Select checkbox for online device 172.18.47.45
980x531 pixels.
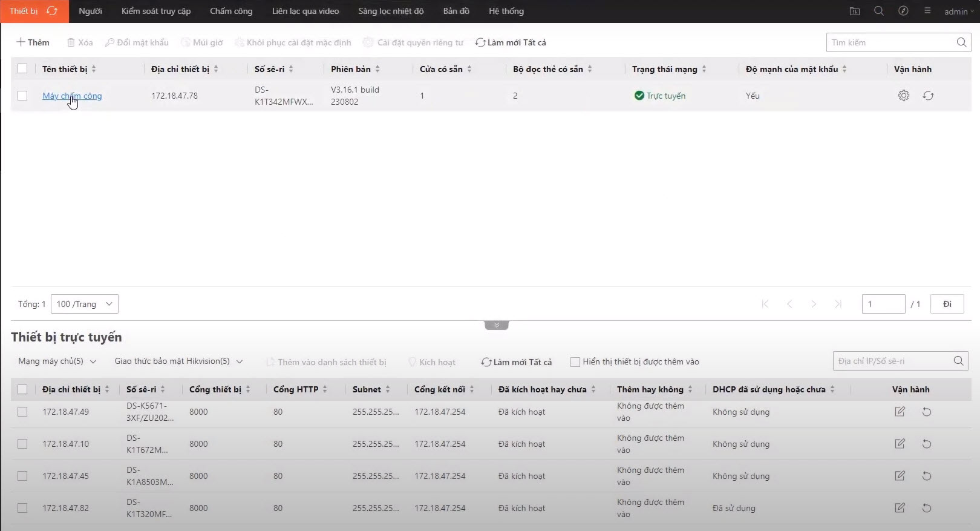click(x=22, y=476)
